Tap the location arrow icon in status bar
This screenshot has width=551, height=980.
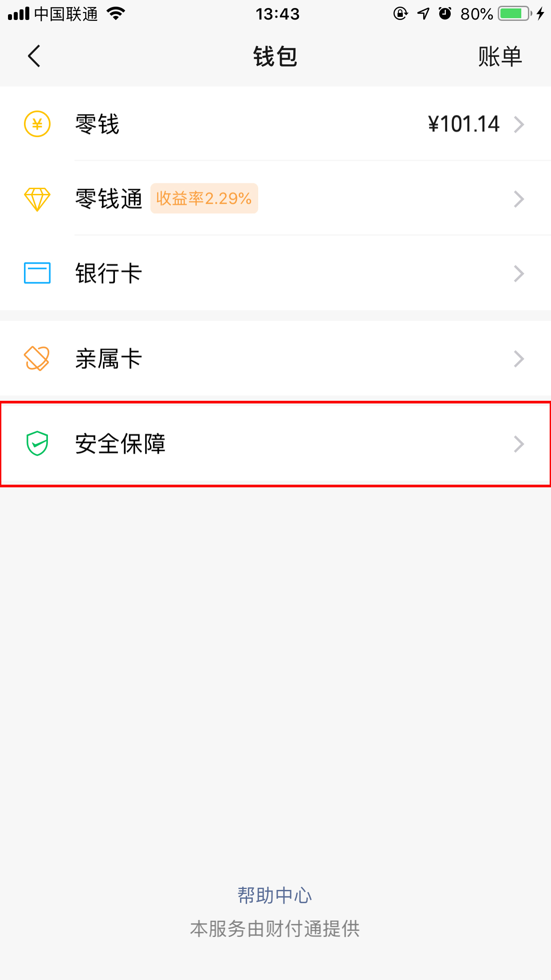[x=423, y=13]
